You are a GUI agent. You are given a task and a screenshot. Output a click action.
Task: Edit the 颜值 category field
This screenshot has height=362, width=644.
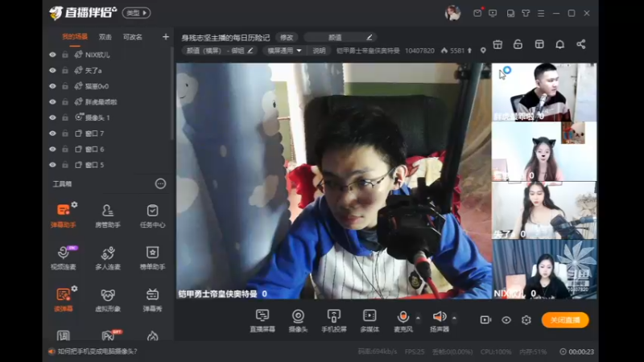coord(340,37)
